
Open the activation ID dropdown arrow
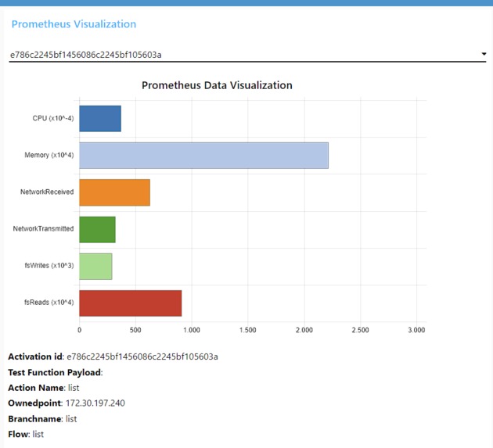click(484, 54)
